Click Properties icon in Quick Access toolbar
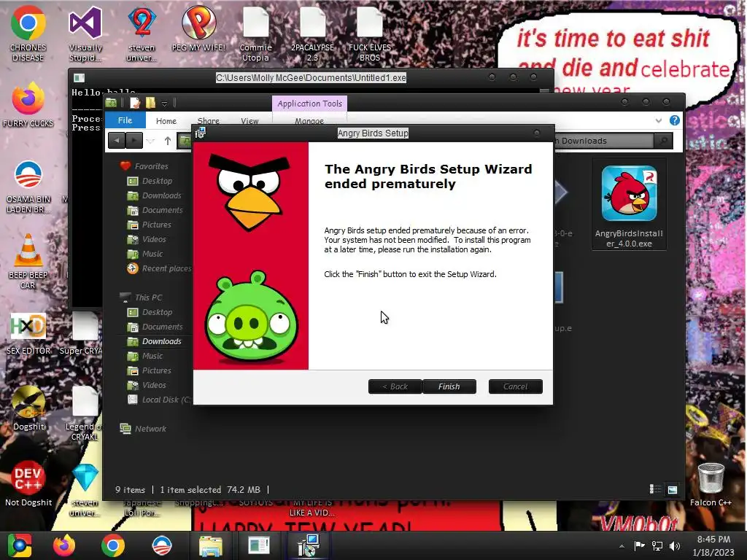The width and height of the screenshot is (747, 560). (135, 103)
